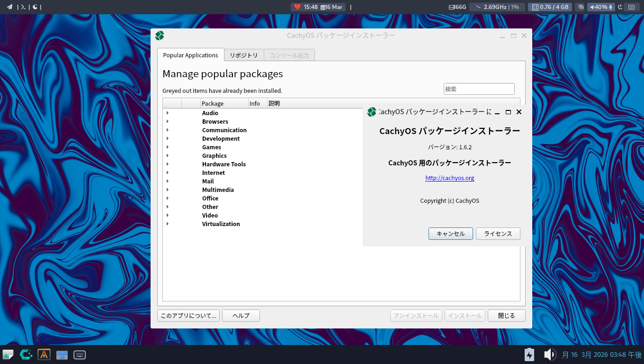Screen dimensions: 644x364
Task: Open the on-screen keyboard icon in bottom taskbar
Action: (x=80, y=355)
